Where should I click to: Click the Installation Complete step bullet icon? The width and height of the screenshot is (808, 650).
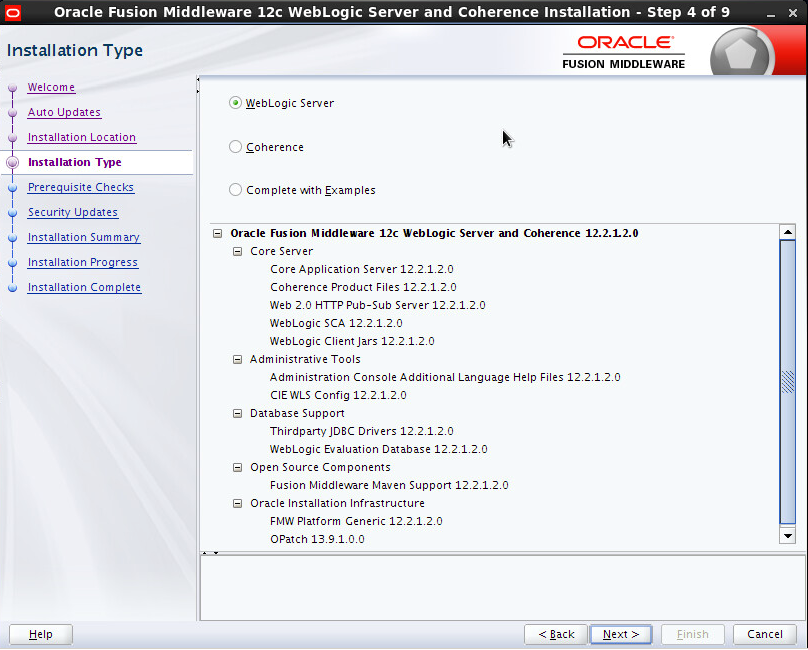13,288
